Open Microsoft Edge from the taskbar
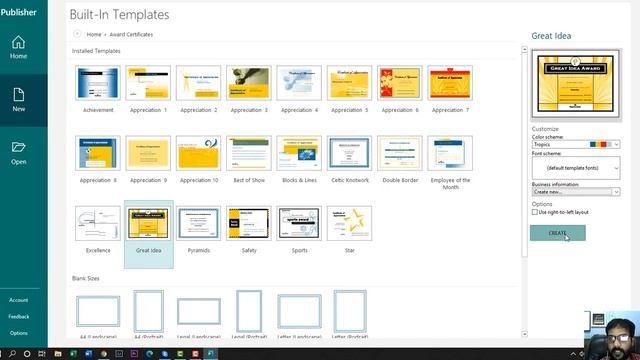Viewport: 640px width, 360px height. pyautogui.click(x=149, y=353)
